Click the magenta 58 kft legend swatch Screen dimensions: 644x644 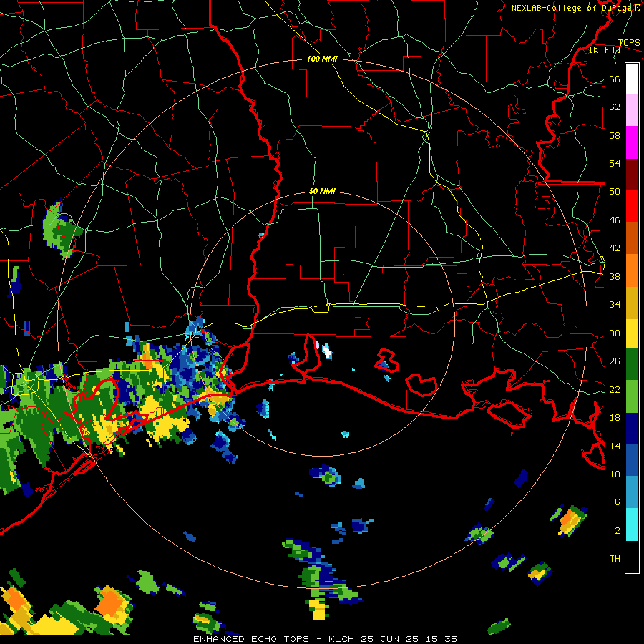[x=632, y=142]
